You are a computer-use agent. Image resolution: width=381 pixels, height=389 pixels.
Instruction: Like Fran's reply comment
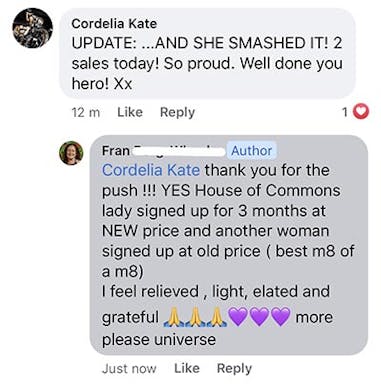(x=187, y=368)
